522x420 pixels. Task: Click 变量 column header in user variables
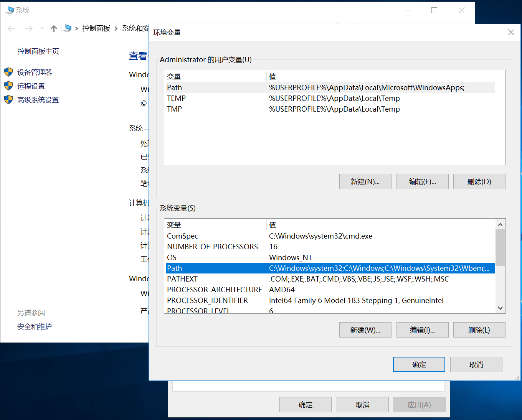tap(216, 76)
